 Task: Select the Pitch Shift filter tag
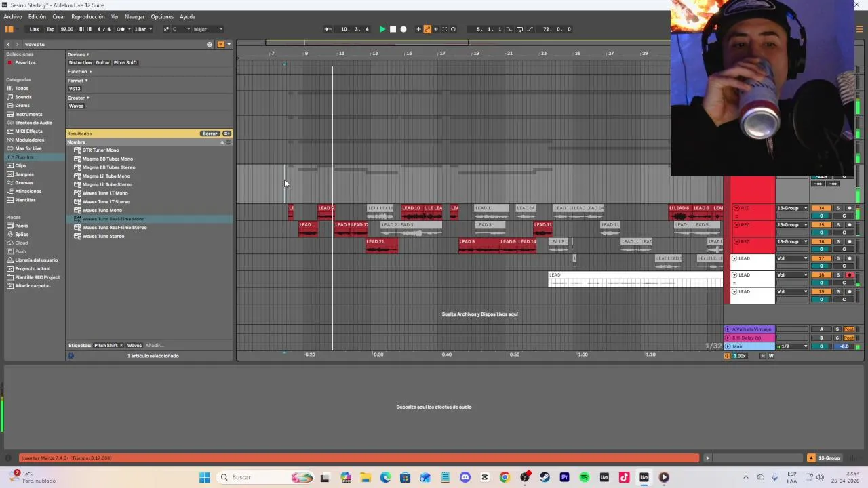(125, 62)
